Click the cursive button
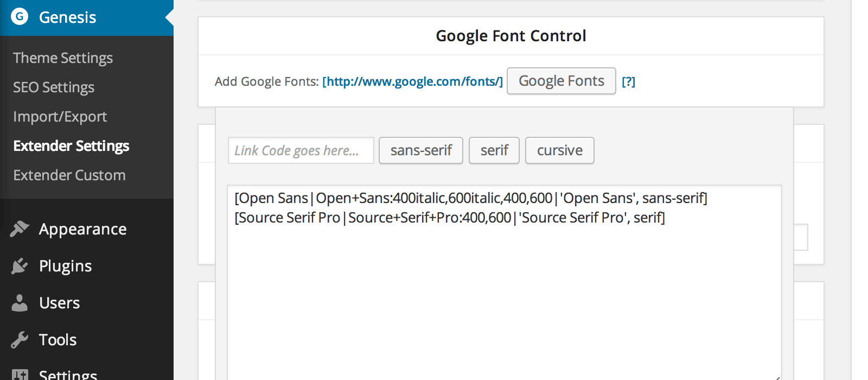The width and height of the screenshot is (868, 380). tap(560, 150)
